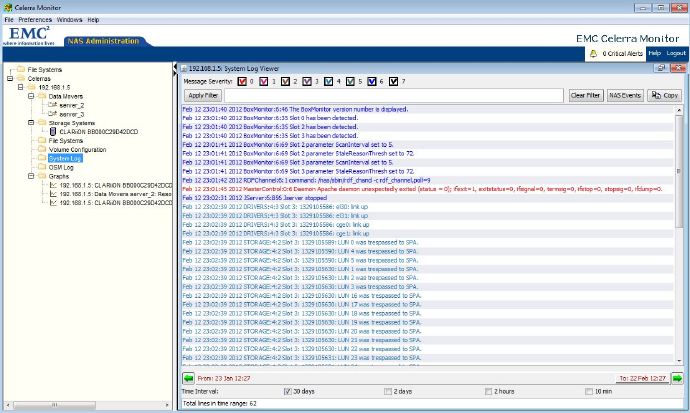
Task: Click the Volume Configuration folder icon
Action: click(42, 149)
